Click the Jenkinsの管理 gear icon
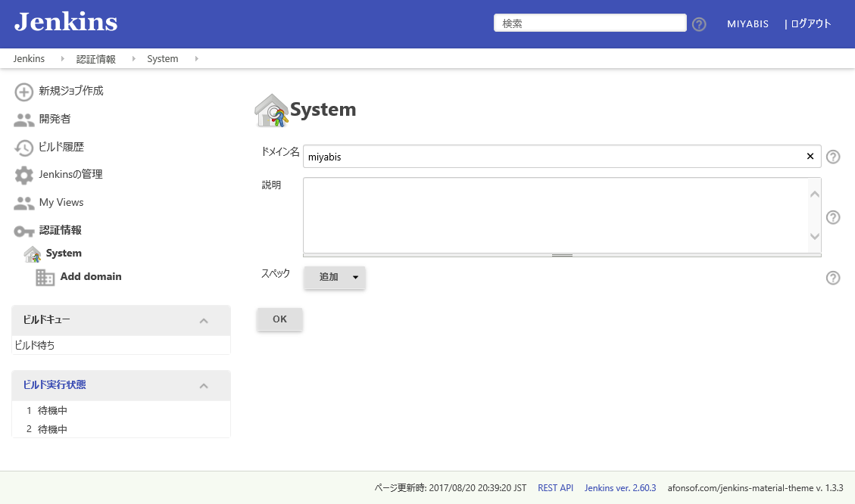The height and width of the screenshot is (504, 855). (23, 175)
